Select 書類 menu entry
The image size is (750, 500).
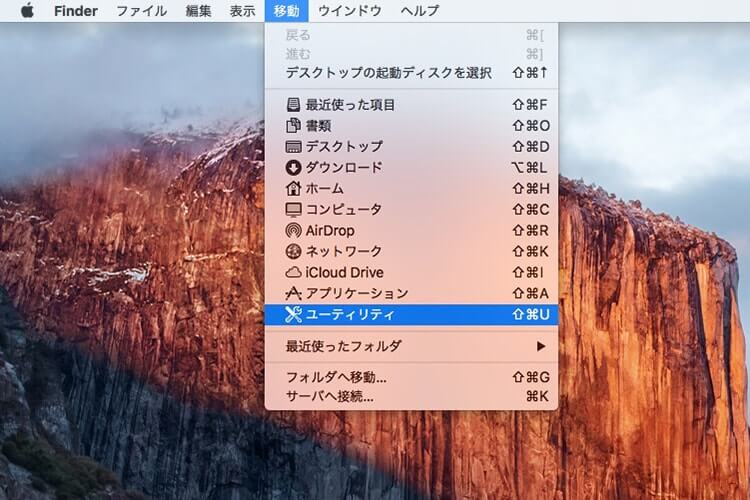point(411,125)
